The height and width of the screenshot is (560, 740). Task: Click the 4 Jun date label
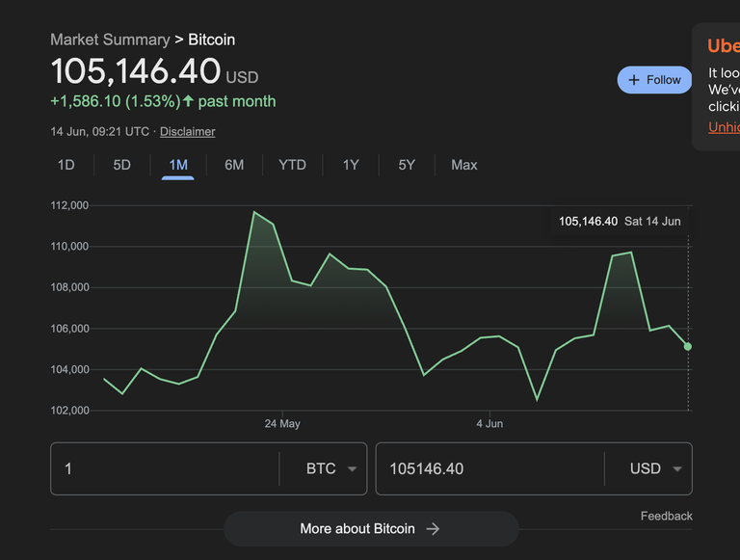489,423
